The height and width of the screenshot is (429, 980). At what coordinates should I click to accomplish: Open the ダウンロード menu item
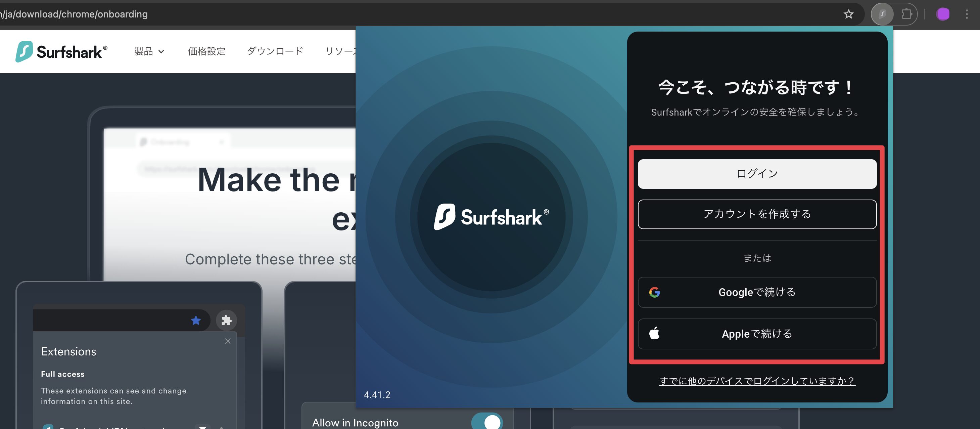275,51
